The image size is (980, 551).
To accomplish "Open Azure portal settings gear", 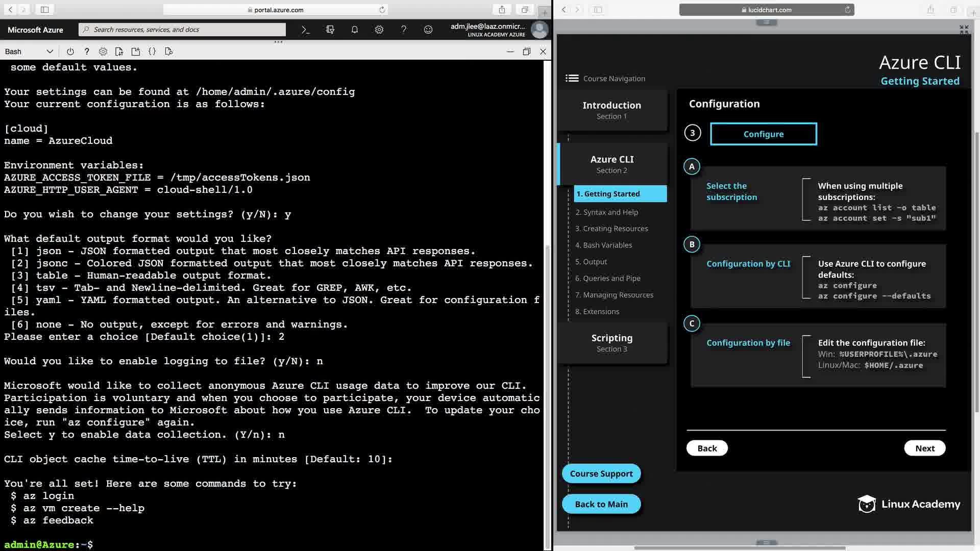I will point(379,30).
